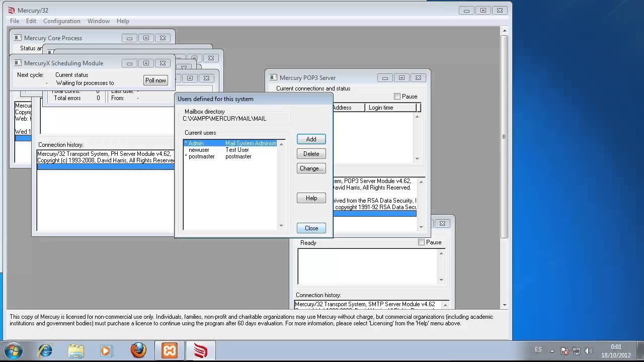644x362 pixels.
Task: Click the volume speaker tray icon
Action: pos(589,350)
